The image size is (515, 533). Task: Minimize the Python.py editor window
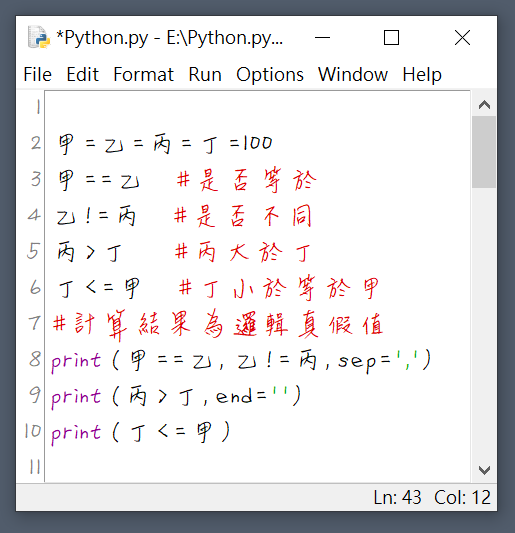[322, 37]
